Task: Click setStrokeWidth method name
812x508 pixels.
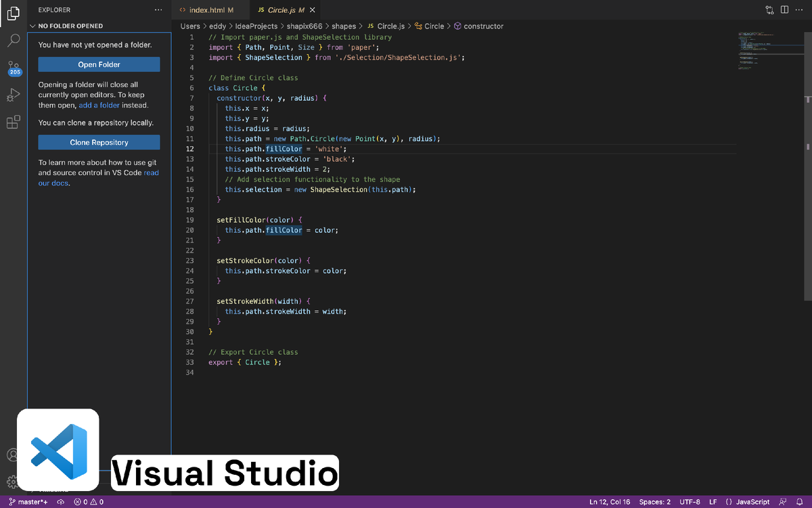Action: tap(245, 301)
